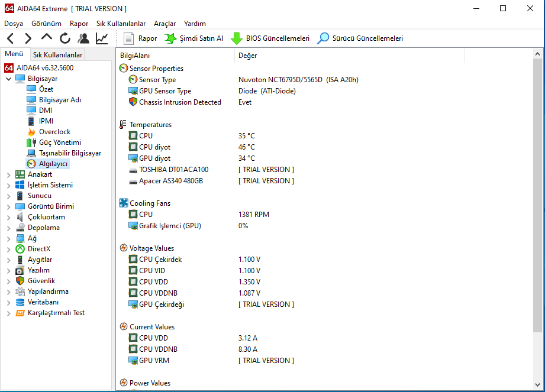Screen dimensions: 545x392
Task: Select the TOSHIBA DT01ACA100 row
Action: (211, 170)
